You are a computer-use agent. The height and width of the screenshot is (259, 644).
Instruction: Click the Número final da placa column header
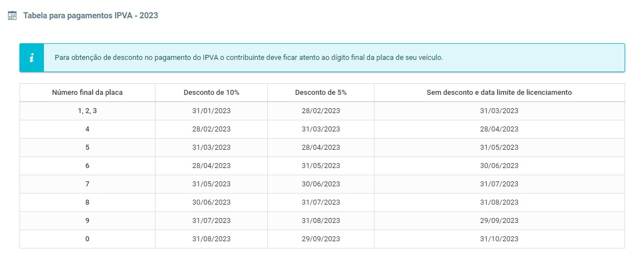click(87, 93)
